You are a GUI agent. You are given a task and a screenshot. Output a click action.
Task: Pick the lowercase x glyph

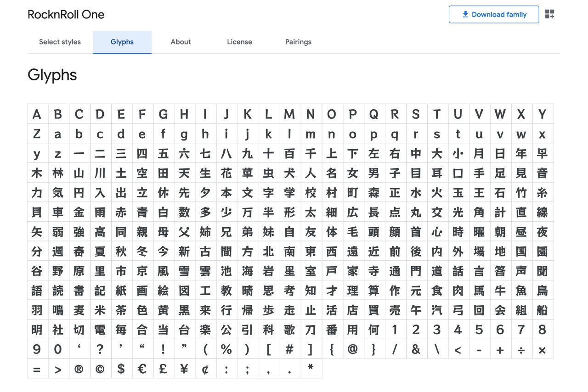(x=542, y=134)
